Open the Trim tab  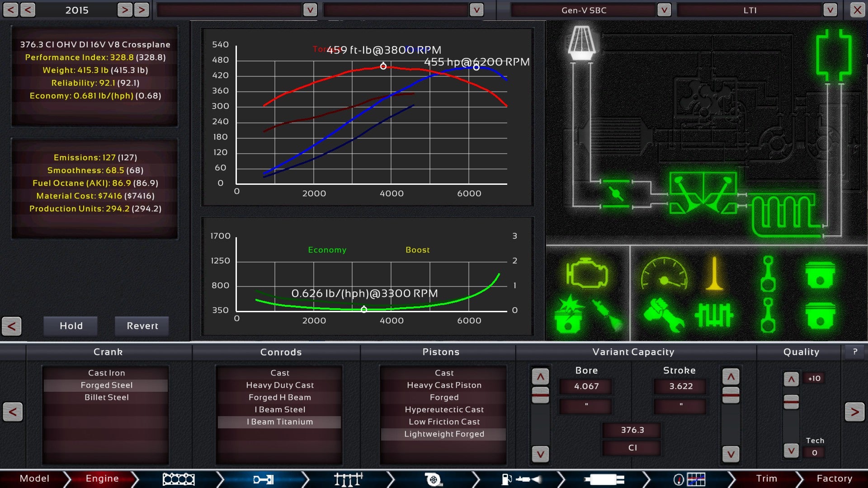[x=766, y=479]
